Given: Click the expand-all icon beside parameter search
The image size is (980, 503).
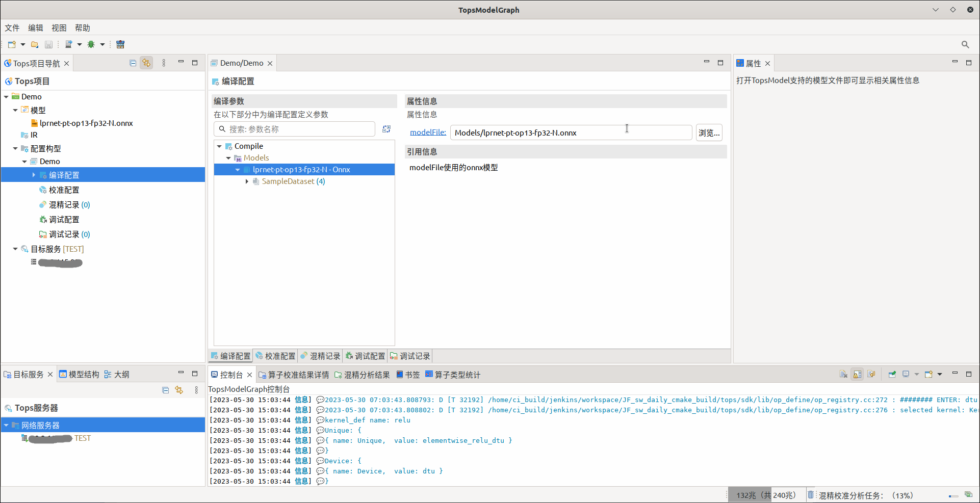Looking at the screenshot, I should (x=386, y=129).
